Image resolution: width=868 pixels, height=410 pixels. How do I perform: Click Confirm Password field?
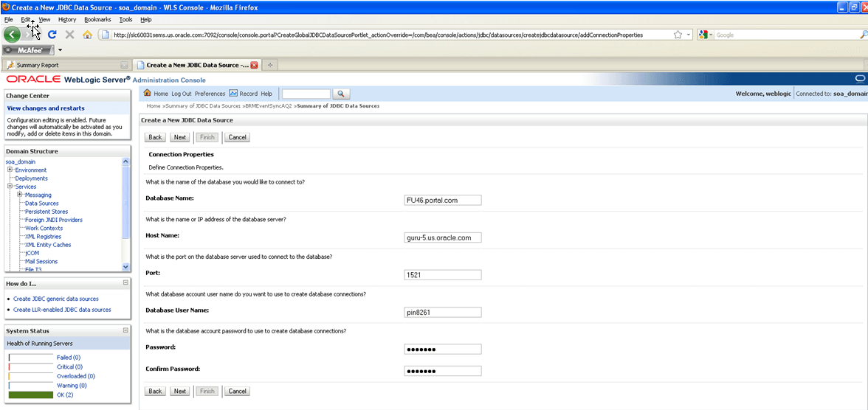pyautogui.click(x=443, y=371)
